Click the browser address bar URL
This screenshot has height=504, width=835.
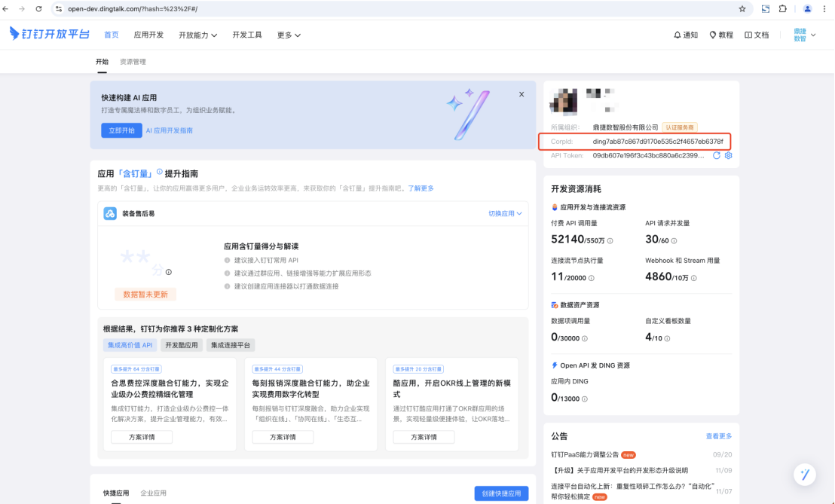[133, 8]
